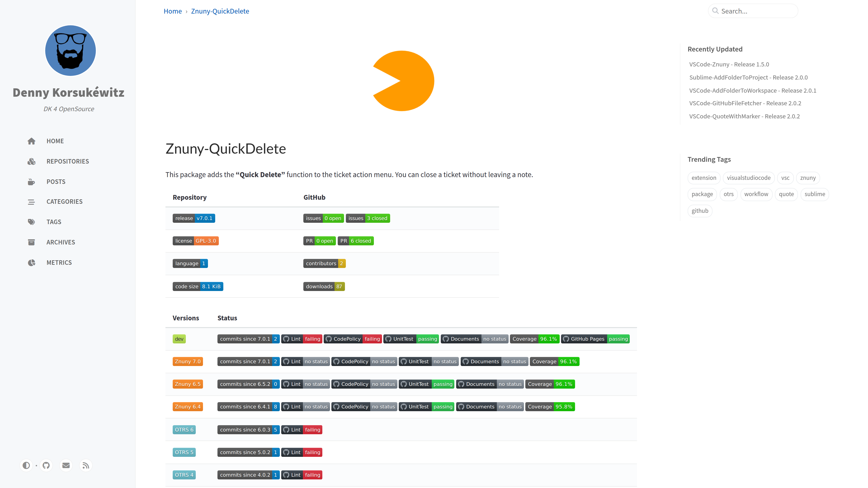Image resolution: width=868 pixels, height=488 pixels.
Task: Select the sublime trending tag
Action: (815, 194)
